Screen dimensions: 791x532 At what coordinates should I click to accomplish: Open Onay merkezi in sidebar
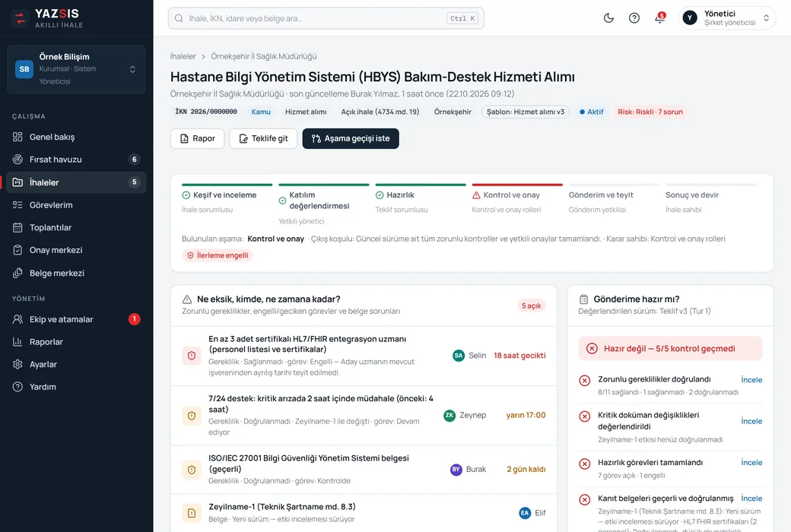[76, 250]
